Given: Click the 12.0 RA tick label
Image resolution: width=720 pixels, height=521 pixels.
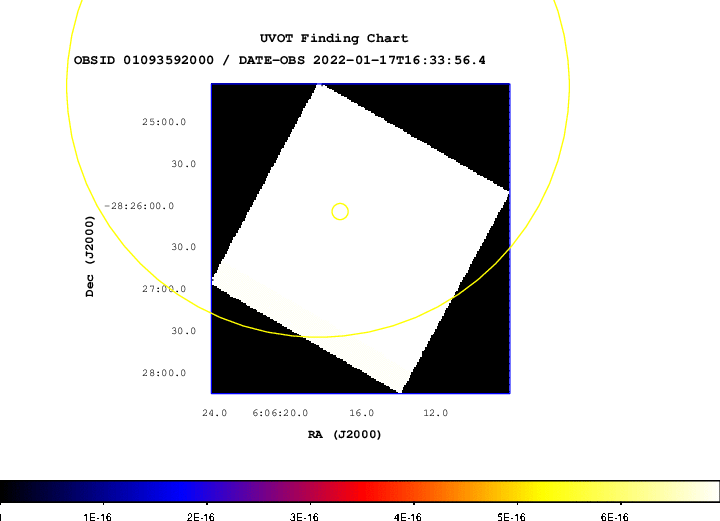Looking at the screenshot, I should pyautogui.click(x=435, y=413).
